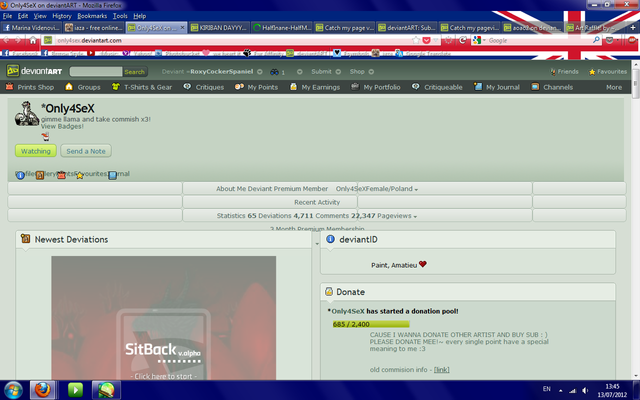Screen dimensions: 640x400
Task: Click the Favourites star in header
Action: 592,72
